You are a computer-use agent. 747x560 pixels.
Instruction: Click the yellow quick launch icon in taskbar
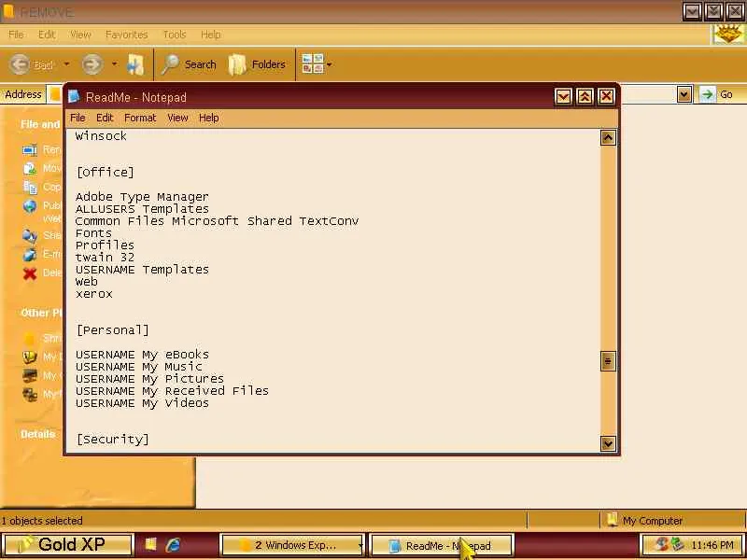click(x=150, y=544)
